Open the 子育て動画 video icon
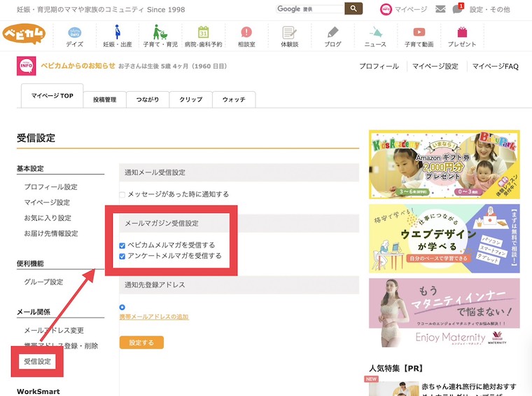532x396 pixels. coord(419,32)
